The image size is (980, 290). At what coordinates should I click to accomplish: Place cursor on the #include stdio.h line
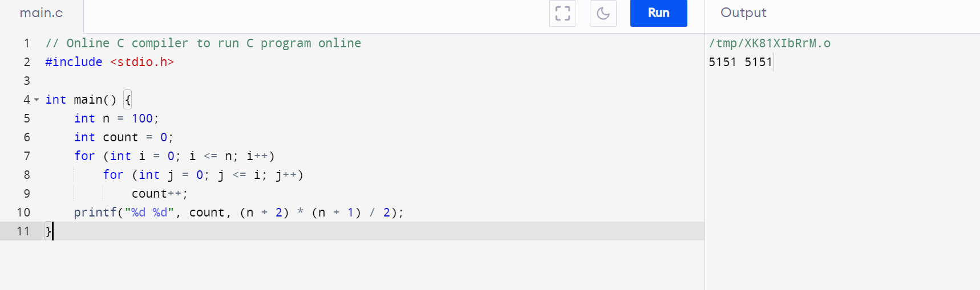click(110, 62)
